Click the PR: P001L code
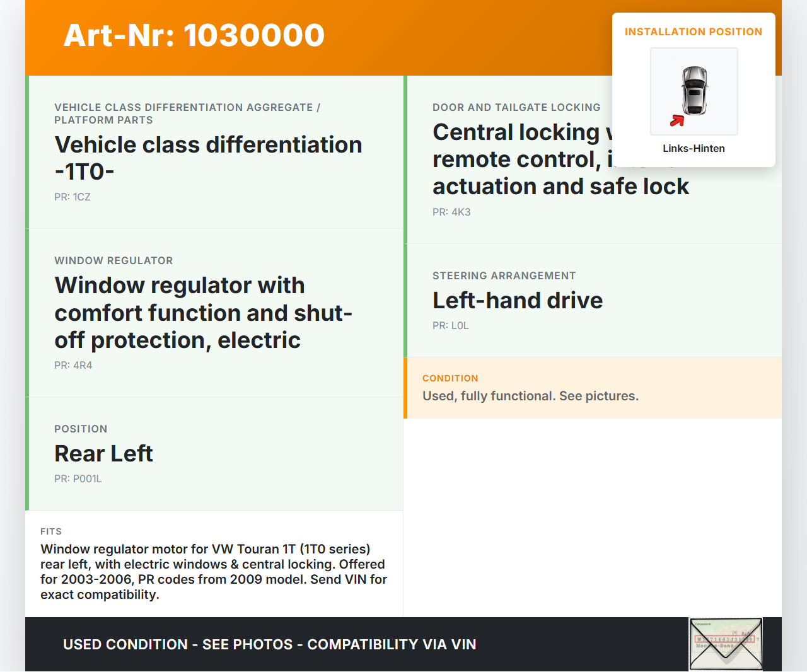The height and width of the screenshot is (672, 807). click(x=78, y=478)
